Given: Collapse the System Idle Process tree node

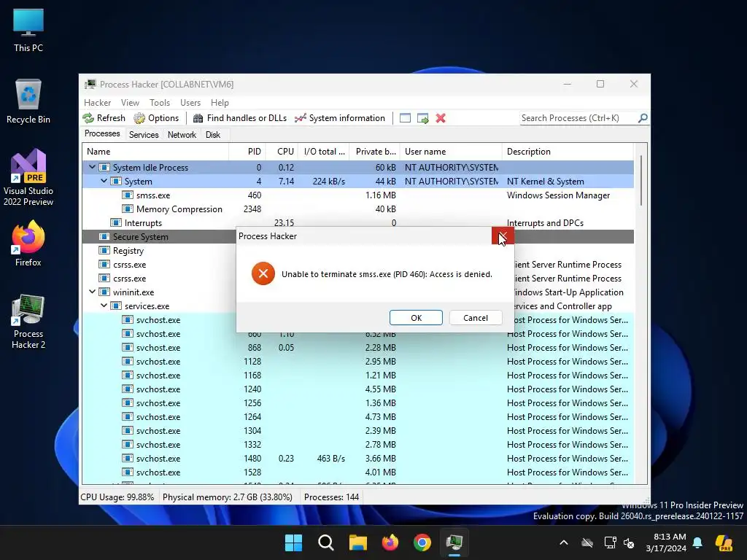Looking at the screenshot, I should pos(92,167).
